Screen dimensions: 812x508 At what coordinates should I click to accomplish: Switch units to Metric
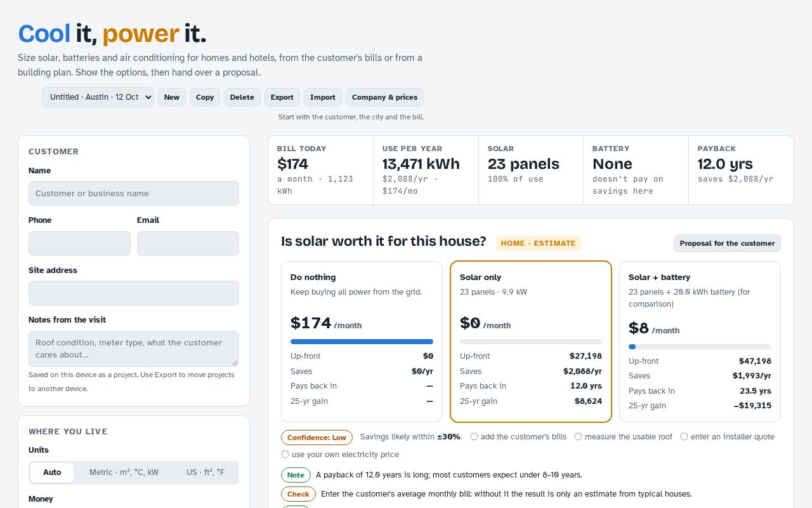click(x=124, y=472)
